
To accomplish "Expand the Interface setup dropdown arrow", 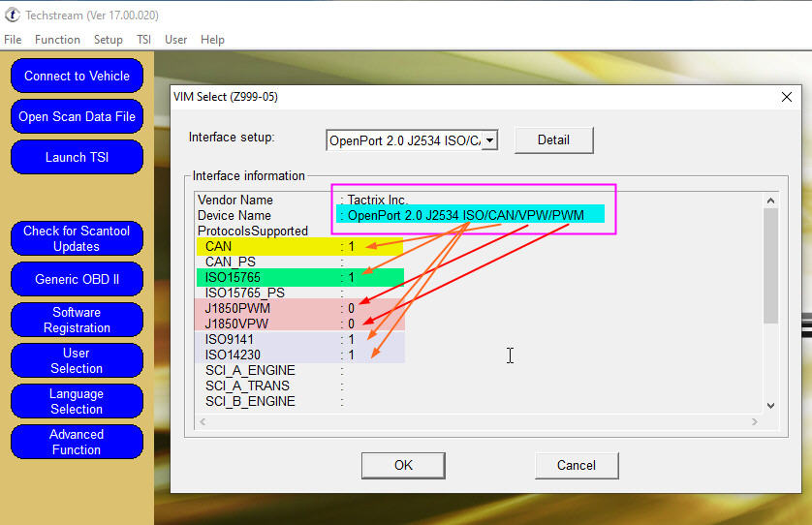I will click(489, 140).
